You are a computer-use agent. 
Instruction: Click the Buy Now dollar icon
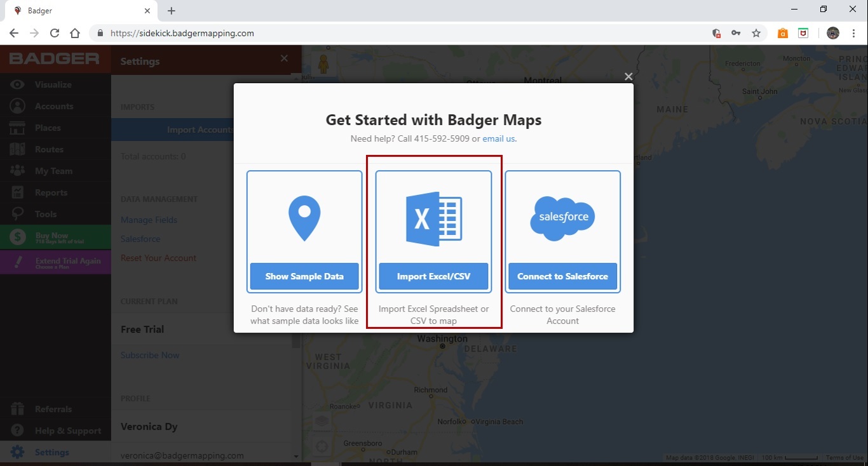(17, 237)
